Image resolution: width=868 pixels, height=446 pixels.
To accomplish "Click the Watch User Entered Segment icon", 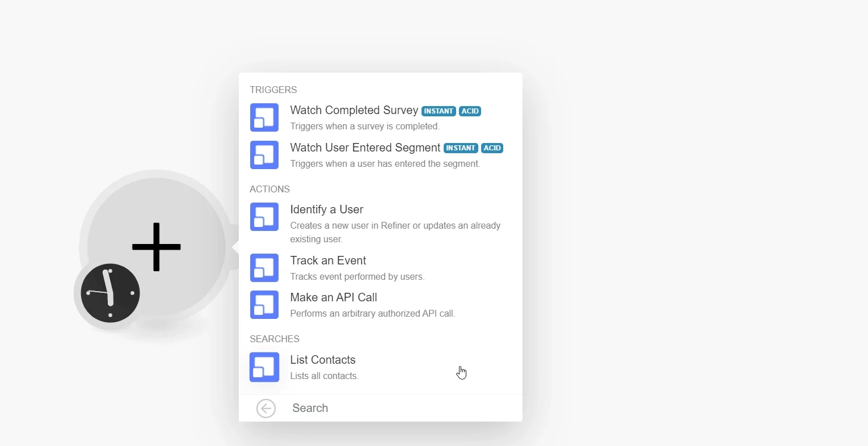I will click(x=264, y=155).
